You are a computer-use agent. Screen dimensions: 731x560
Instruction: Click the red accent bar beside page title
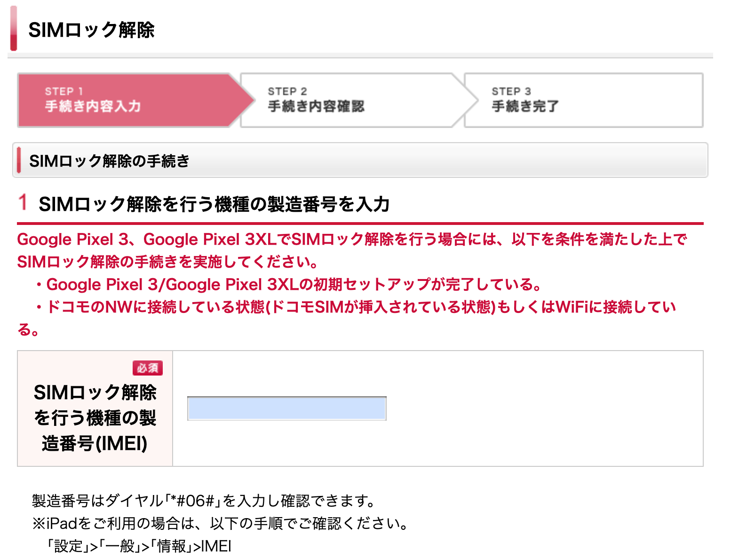(14, 28)
